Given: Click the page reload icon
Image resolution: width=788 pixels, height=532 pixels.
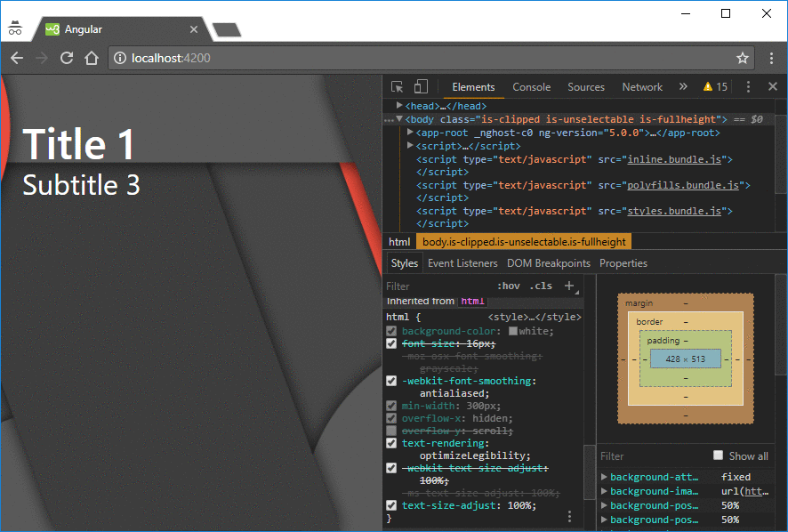Looking at the screenshot, I should point(67,58).
